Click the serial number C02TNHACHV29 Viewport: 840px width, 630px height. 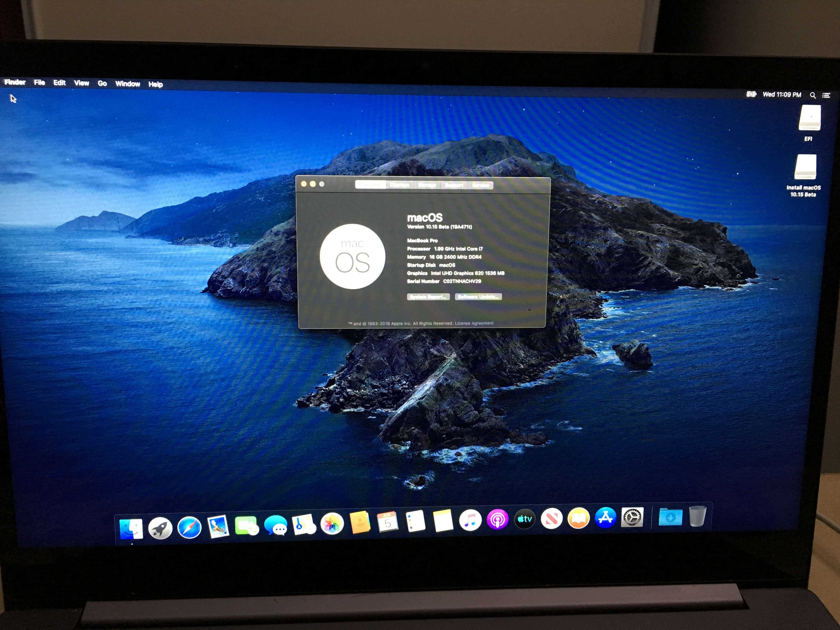point(462,281)
